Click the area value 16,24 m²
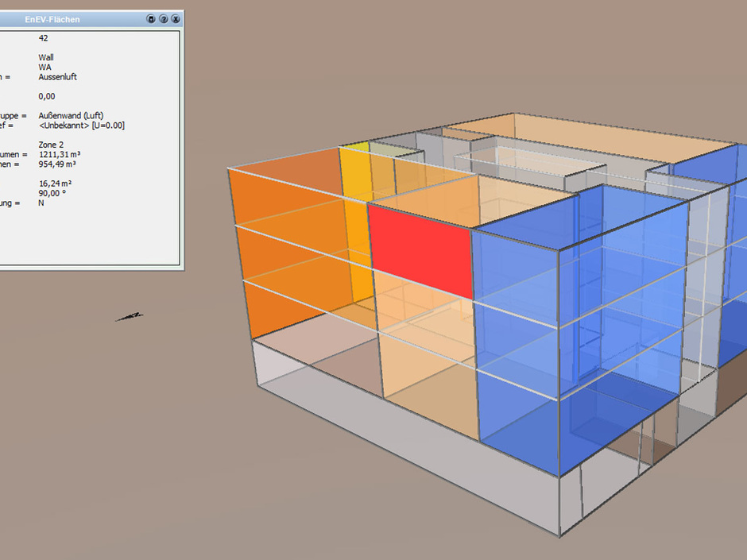 pyautogui.click(x=56, y=183)
